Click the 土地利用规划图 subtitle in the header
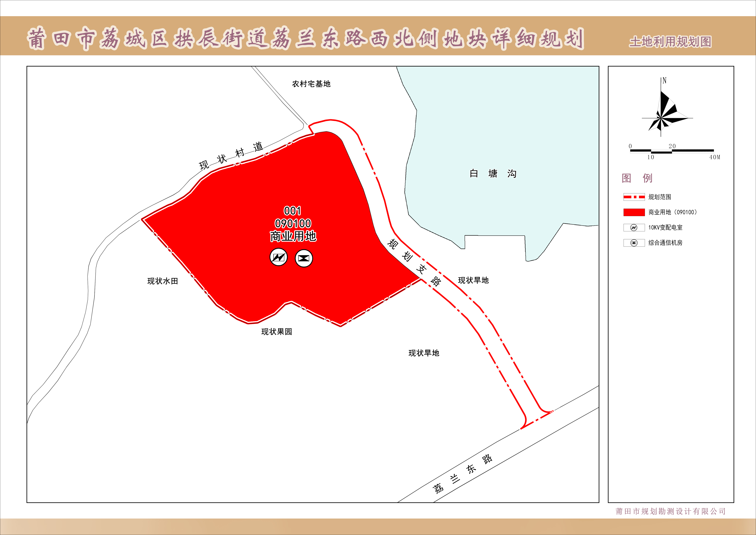The height and width of the screenshot is (535, 756). [x=670, y=42]
